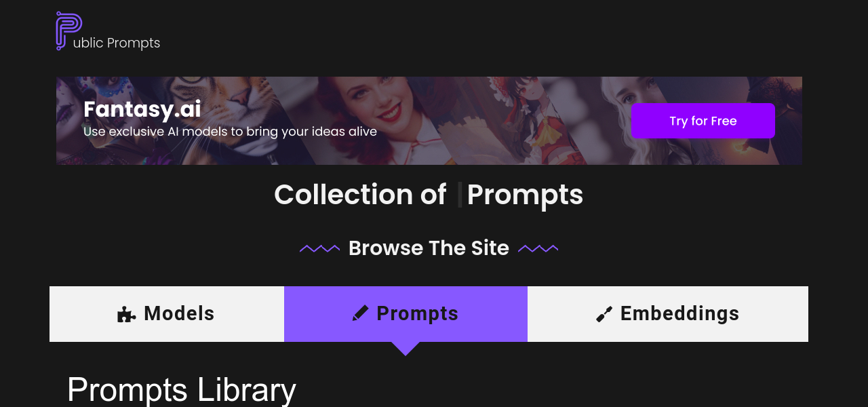
Task: Select the Prompts tab
Action: tap(406, 314)
